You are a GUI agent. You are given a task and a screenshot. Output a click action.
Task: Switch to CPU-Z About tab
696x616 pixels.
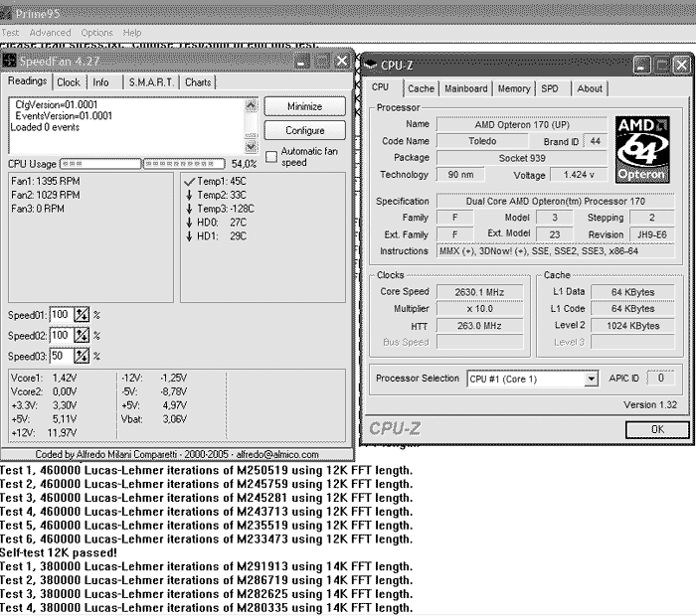pos(590,88)
